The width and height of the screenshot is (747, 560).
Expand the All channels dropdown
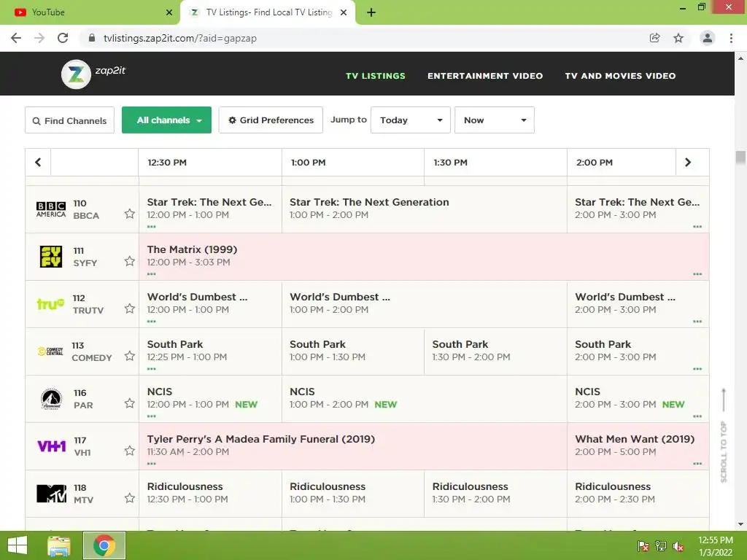(167, 120)
